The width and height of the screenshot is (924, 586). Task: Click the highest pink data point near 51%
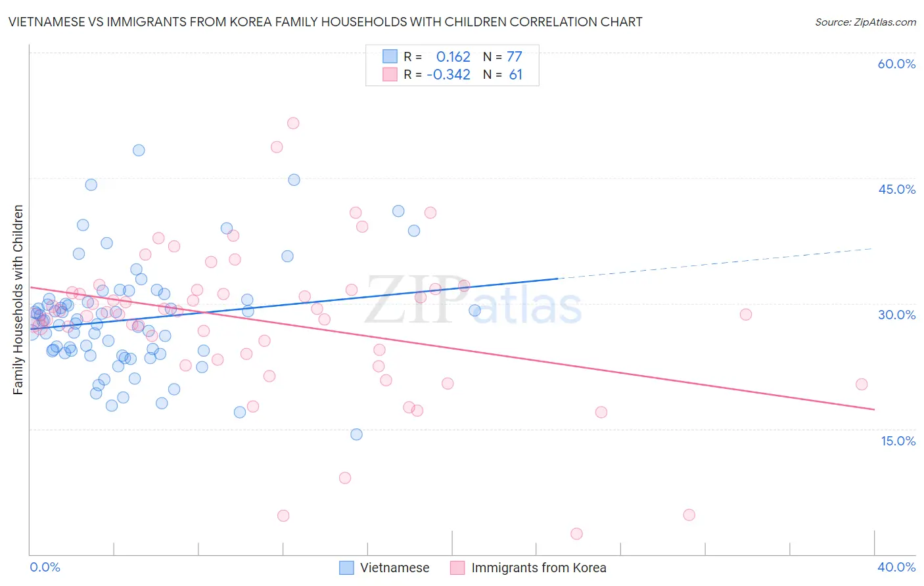tap(293, 123)
